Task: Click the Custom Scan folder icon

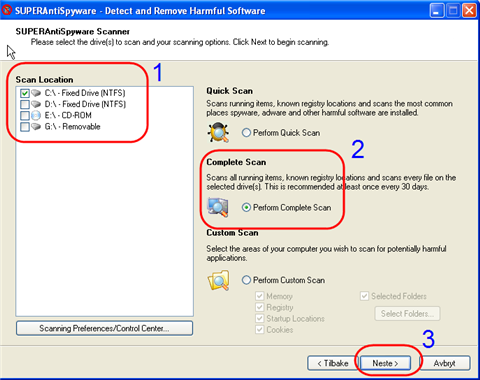Action: click(218, 280)
